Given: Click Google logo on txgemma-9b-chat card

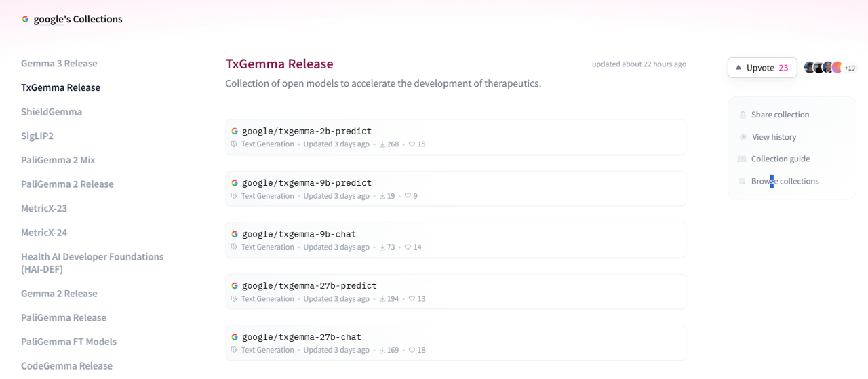Looking at the screenshot, I should pyautogui.click(x=235, y=234).
